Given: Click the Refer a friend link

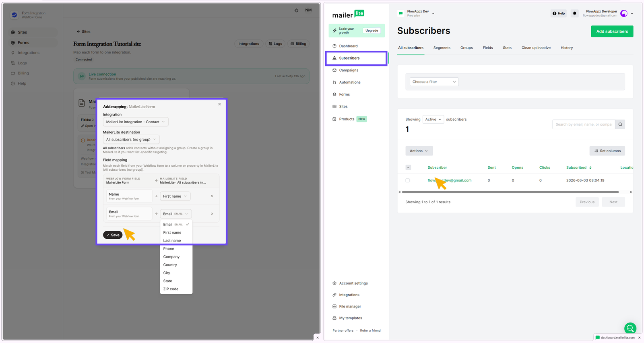Looking at the screenshot, I should pyautogui.click(x=370, y=331).
